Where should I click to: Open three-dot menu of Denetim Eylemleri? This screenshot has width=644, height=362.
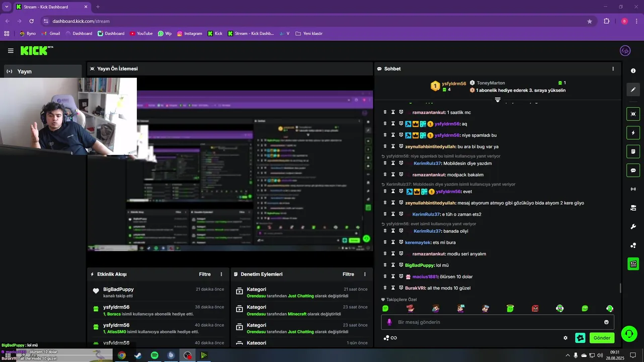(x=365, y=274)
